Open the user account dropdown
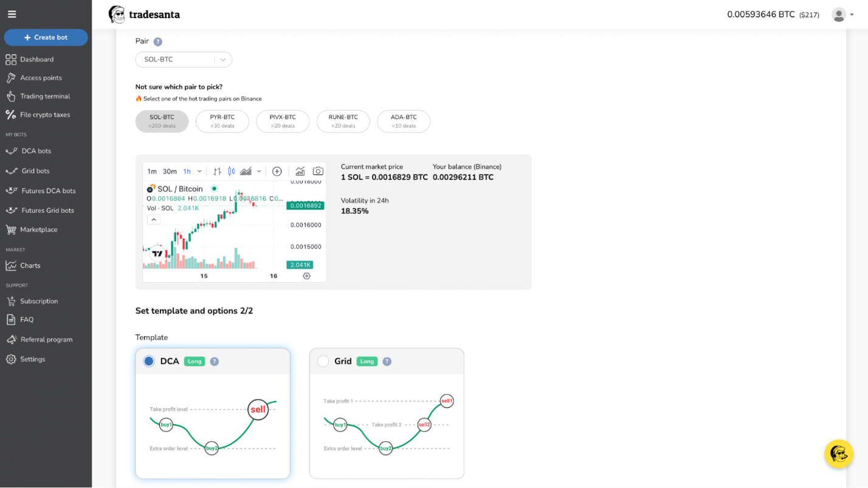This screenshot has height=488, width=868. pyautogui.click(x=841, y=15)
